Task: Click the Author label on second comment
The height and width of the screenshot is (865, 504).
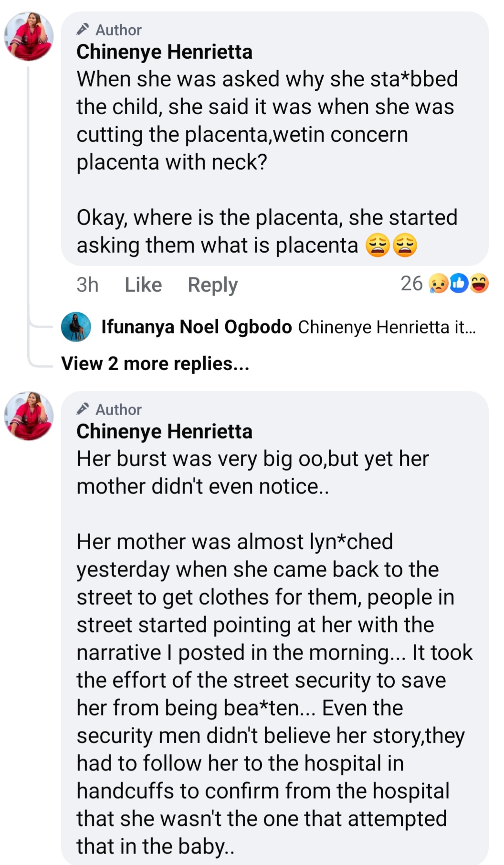Action: (118, 410)
